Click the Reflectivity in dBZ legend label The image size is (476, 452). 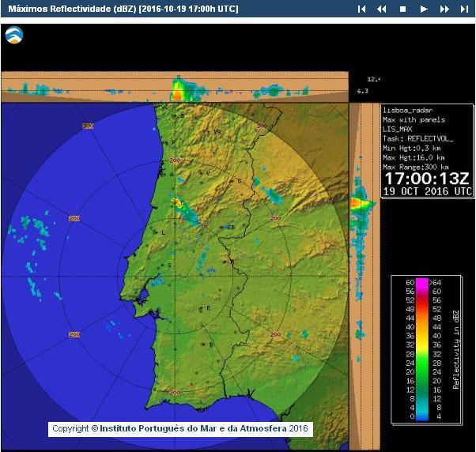tap(455, 349)
